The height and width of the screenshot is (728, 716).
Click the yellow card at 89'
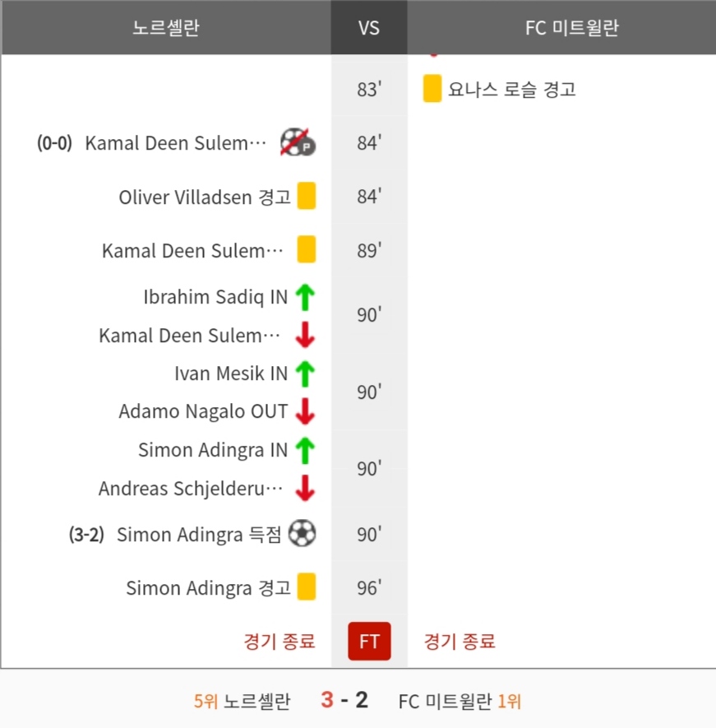307,250
